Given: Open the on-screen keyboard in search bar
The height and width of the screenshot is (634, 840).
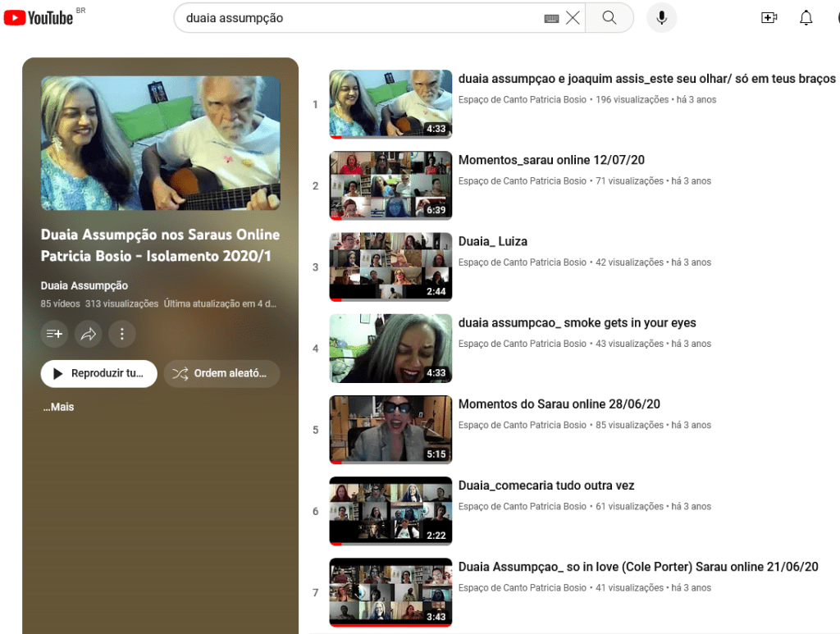Looking at the screenshot, I should click(x=551, y=18).
